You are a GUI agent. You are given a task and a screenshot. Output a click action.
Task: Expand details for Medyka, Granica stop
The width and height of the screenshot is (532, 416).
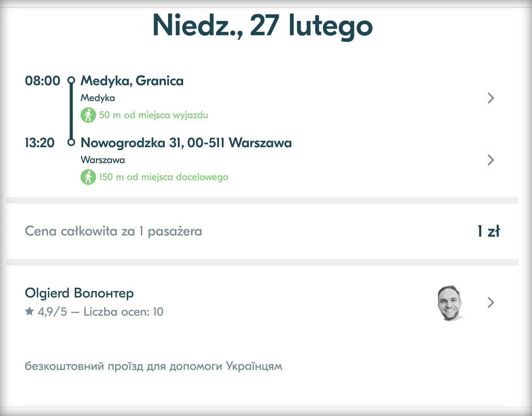491,98
